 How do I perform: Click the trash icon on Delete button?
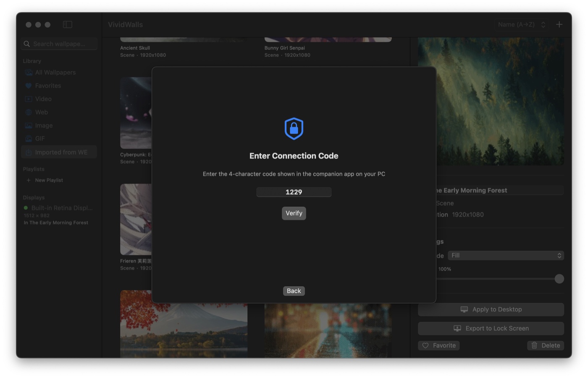tap(534, 345)
